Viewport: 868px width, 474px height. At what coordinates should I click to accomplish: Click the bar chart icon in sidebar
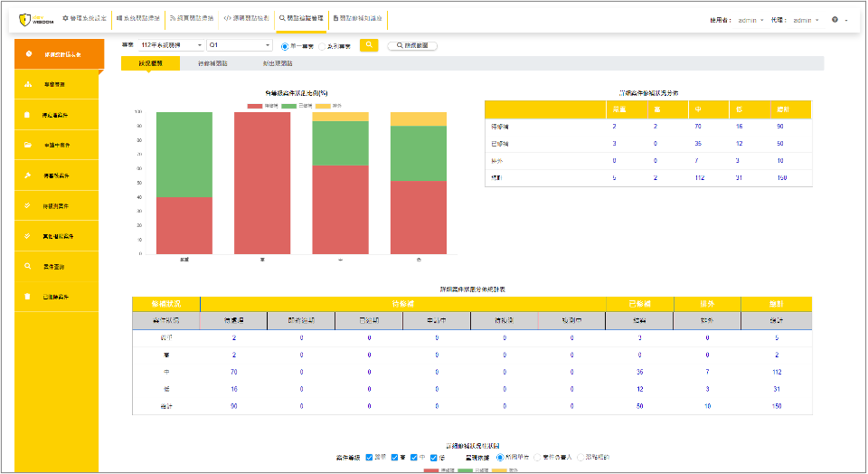[x=29, y=85]
